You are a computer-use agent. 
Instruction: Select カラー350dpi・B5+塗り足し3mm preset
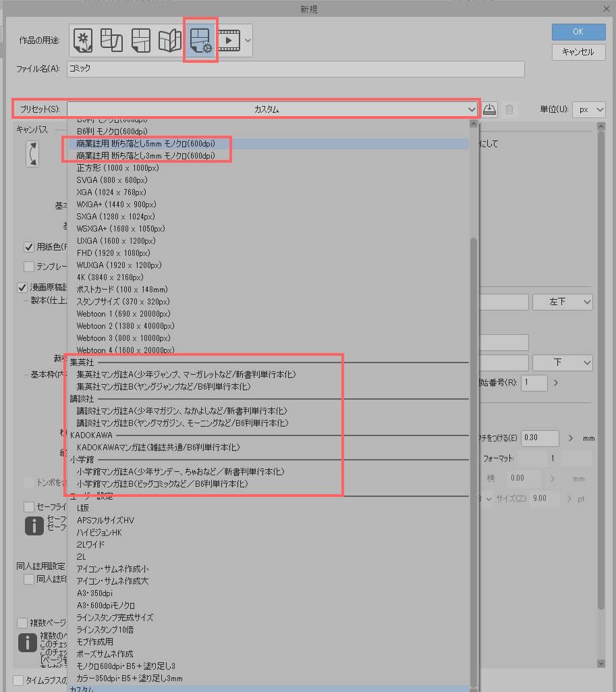point(268,678)
